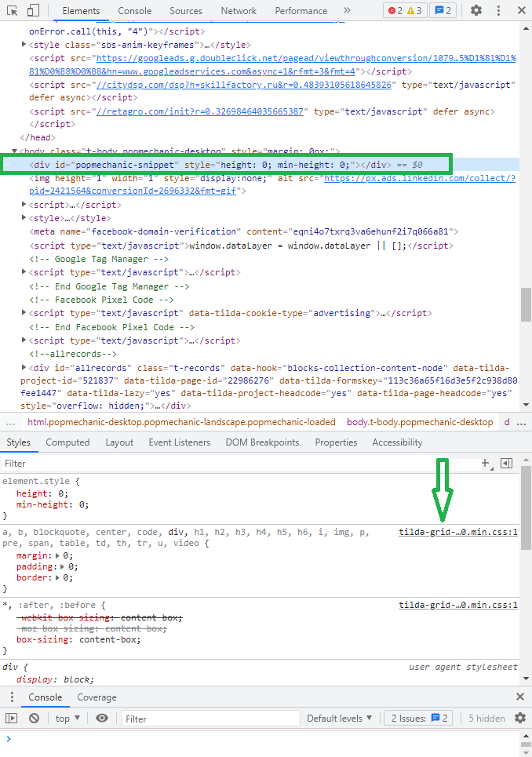
Task: Expand the Google Tag Manager script node
Action: [24, 271]
